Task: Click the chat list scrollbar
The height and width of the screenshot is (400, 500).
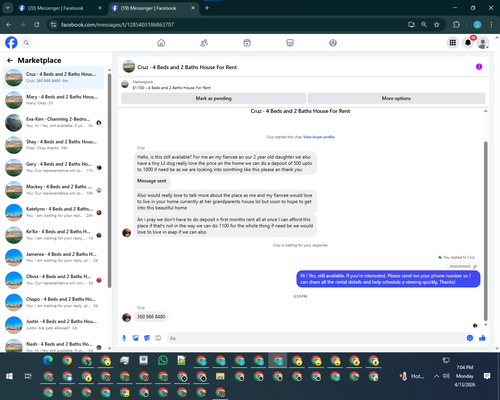Action: tap(109, 180)
